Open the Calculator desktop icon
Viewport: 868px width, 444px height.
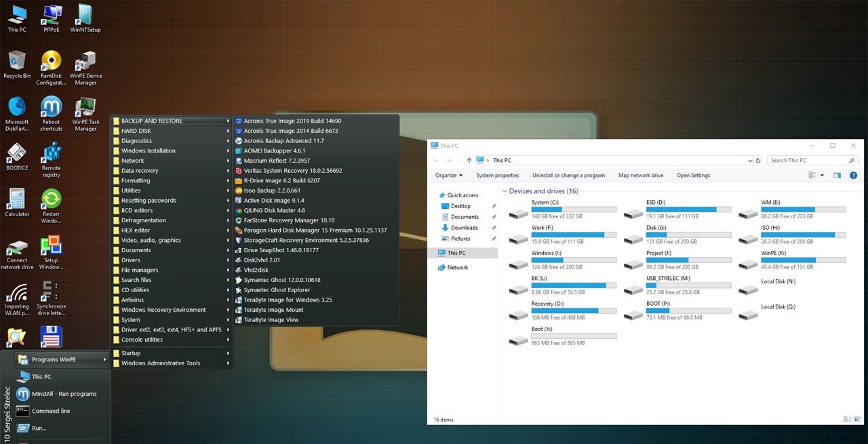point(17,202)
